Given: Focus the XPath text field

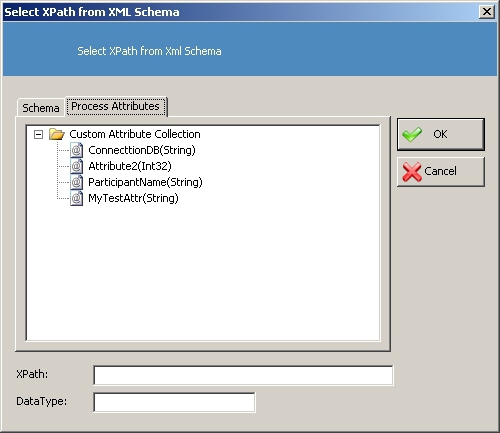Looking at the screenshot, I should 243,375.
